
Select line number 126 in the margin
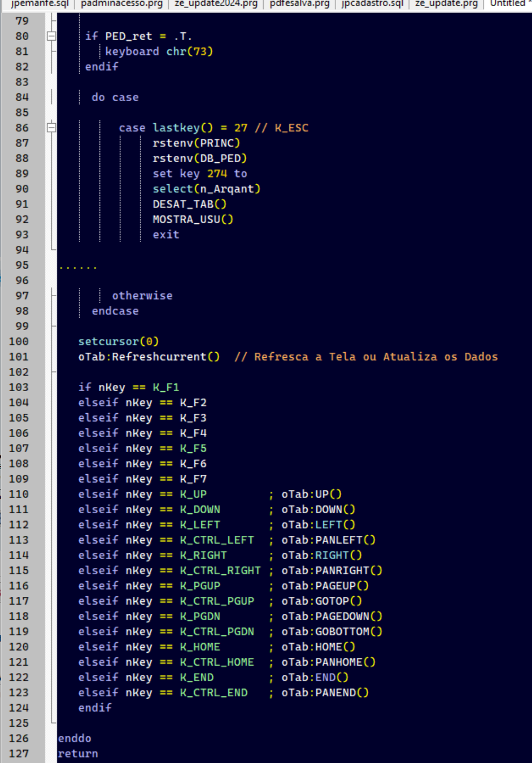click(19, 738)
